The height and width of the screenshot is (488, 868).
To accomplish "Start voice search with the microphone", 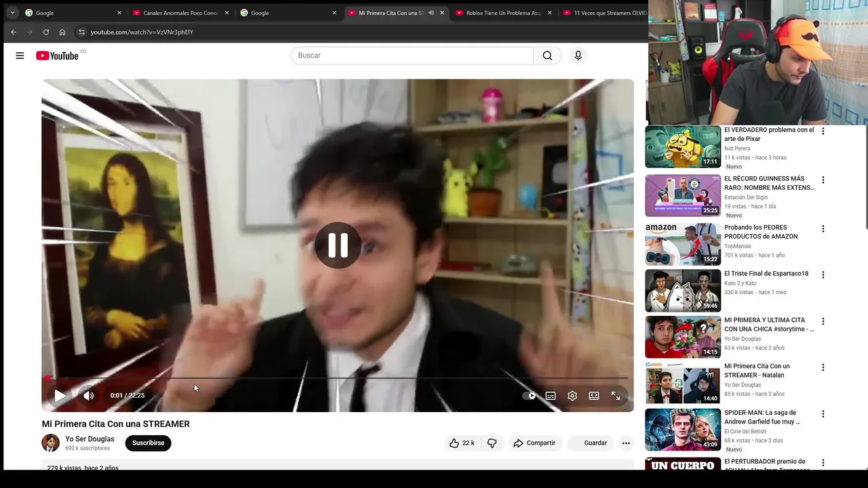I will click(x=578, y=56).
